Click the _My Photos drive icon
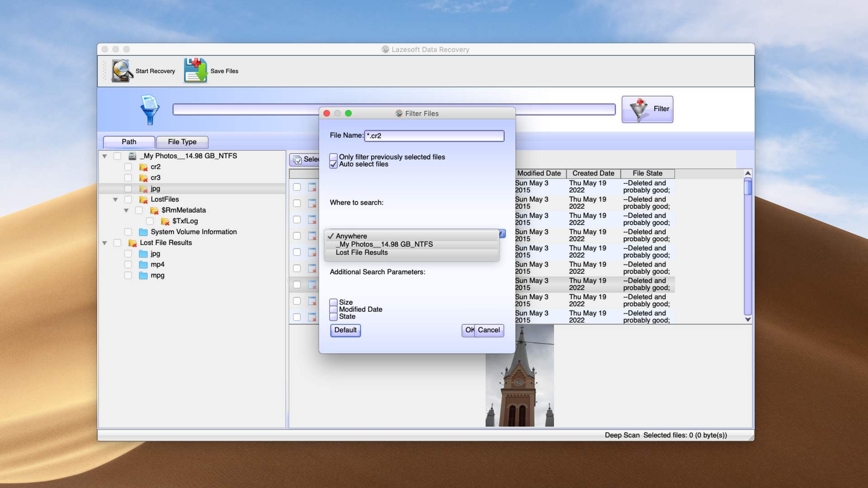The height and width of the screenshot is (488, 868). pos(132,156)
